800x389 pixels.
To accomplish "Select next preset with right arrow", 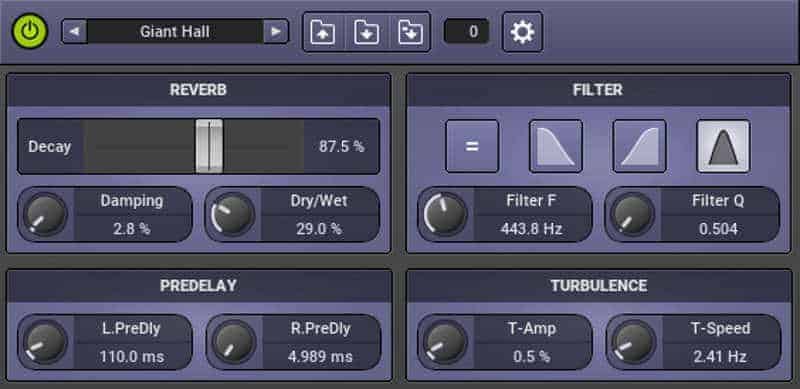I will click(276, 32).
